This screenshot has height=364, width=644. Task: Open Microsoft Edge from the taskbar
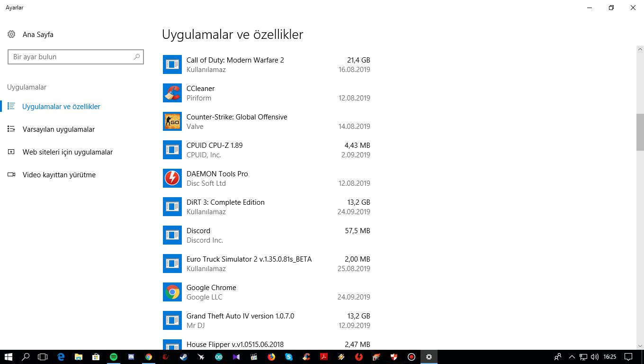pyautogui.click(x=61, y=357)
